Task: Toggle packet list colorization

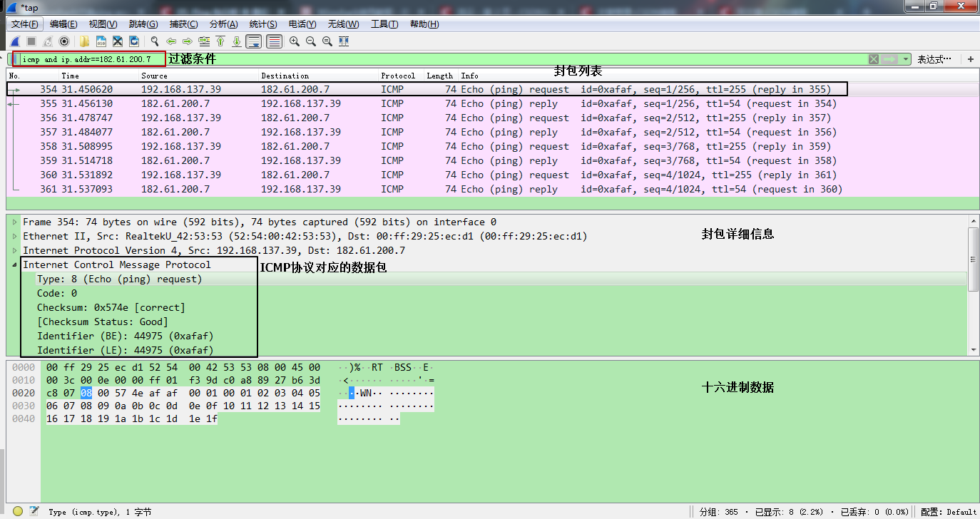Action: point(274,41)
